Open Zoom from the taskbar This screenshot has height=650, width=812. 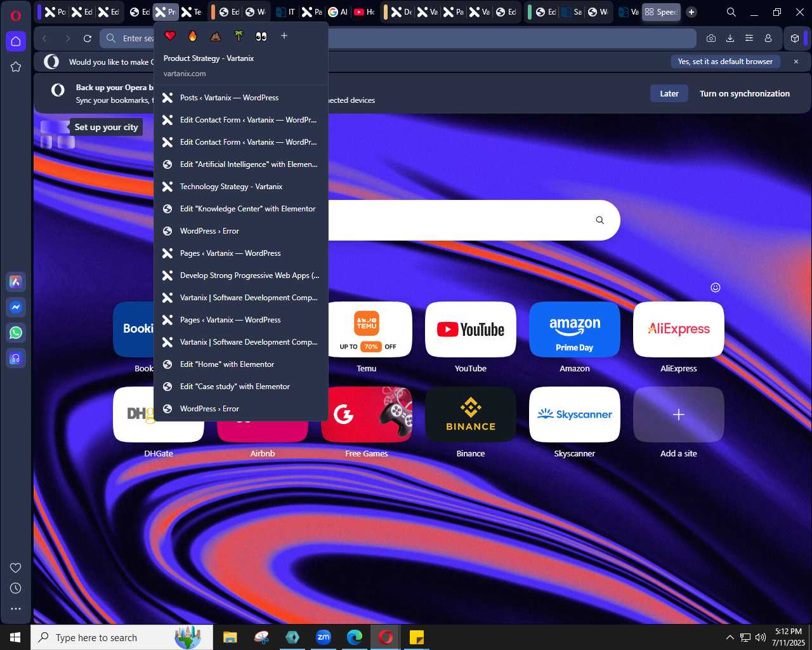coord(324,637)
